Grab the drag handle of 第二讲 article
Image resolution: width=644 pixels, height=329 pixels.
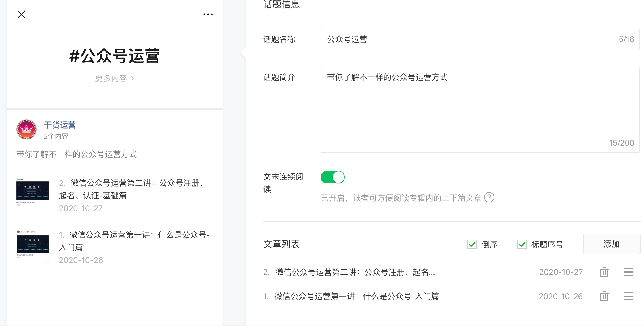(x=628, y=272)
